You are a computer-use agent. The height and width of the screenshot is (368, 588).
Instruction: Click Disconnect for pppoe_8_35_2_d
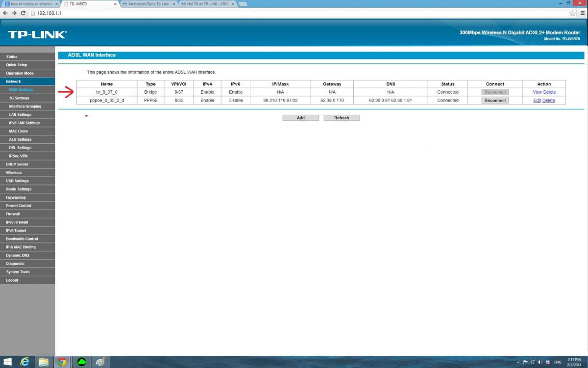495,100
